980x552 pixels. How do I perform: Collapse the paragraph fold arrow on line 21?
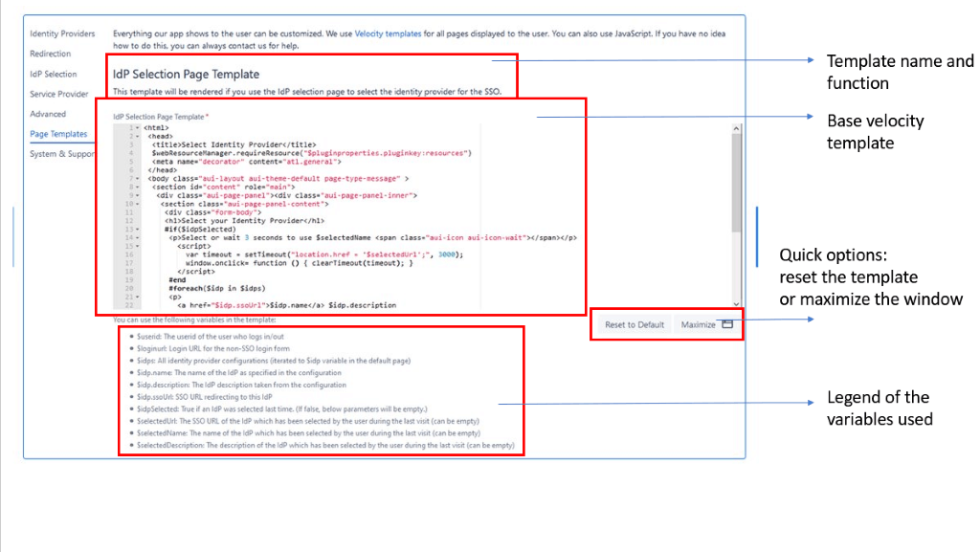coord(137,296)
